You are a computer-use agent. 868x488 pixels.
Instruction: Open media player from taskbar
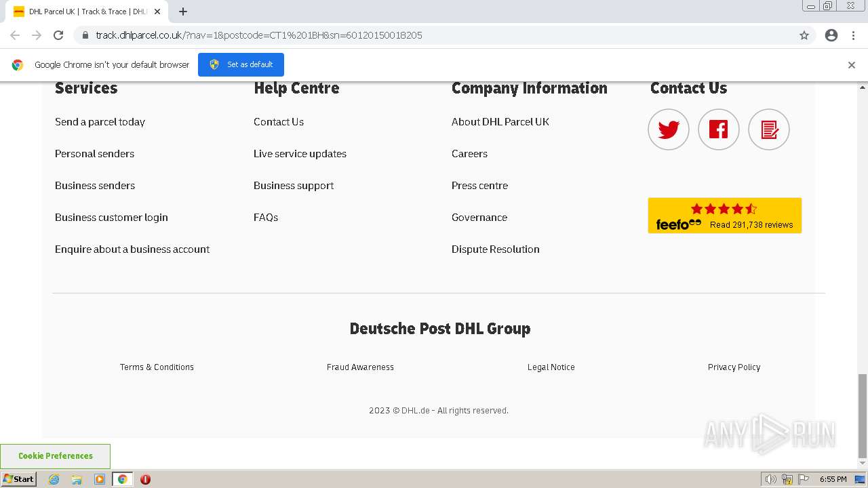(x=100, y=479)
